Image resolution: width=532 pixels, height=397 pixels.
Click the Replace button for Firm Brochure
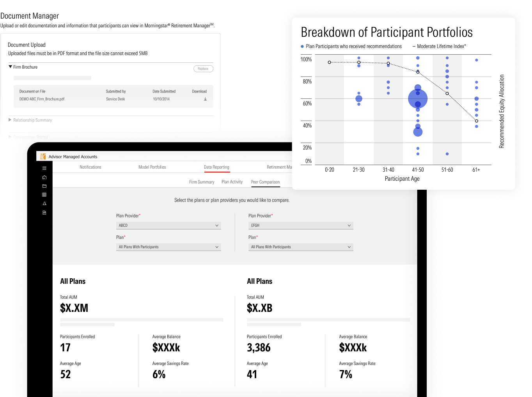tap(203, 69)
